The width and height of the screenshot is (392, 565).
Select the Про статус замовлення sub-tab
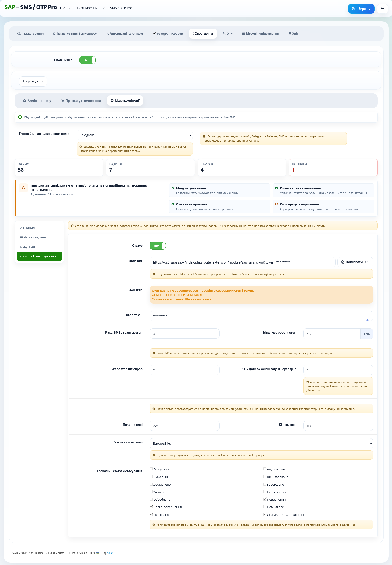pos(81,100)
